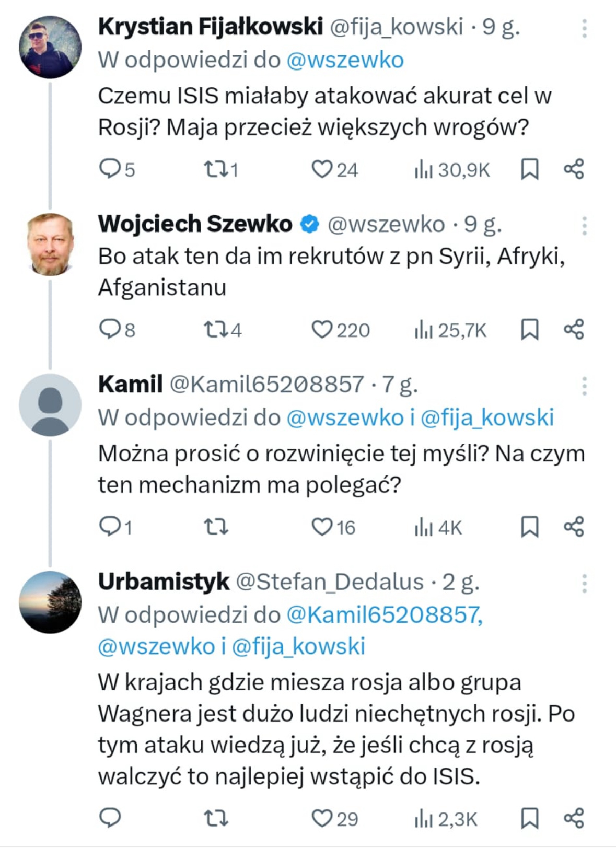Open more options menu on Kamil's tweet

(x=584, y=386)
